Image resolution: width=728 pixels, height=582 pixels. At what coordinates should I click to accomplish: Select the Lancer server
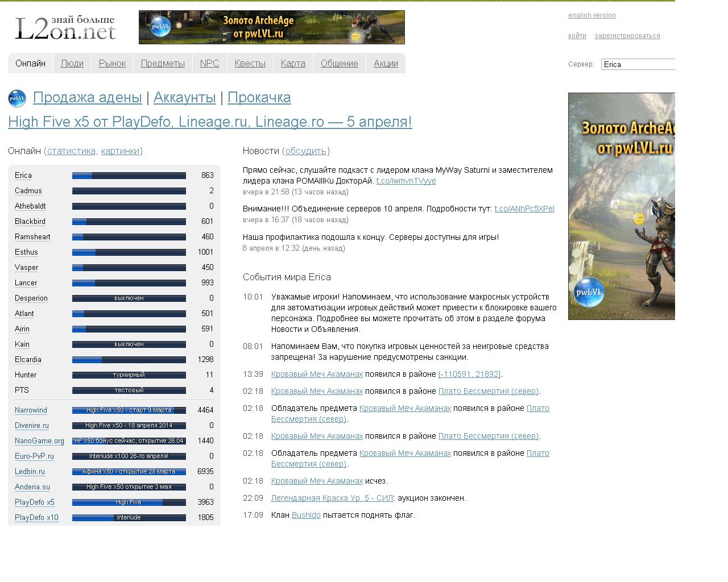pos(26,283)
